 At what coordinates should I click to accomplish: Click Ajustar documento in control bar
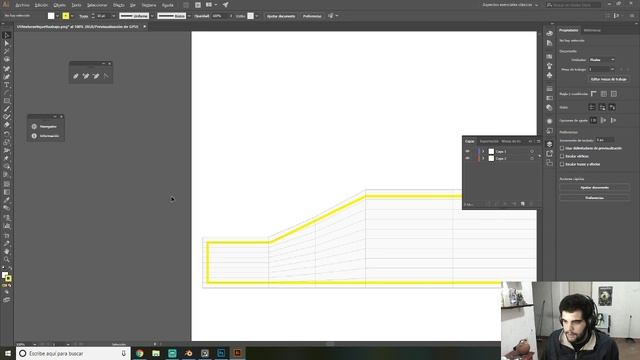point(281,16)
